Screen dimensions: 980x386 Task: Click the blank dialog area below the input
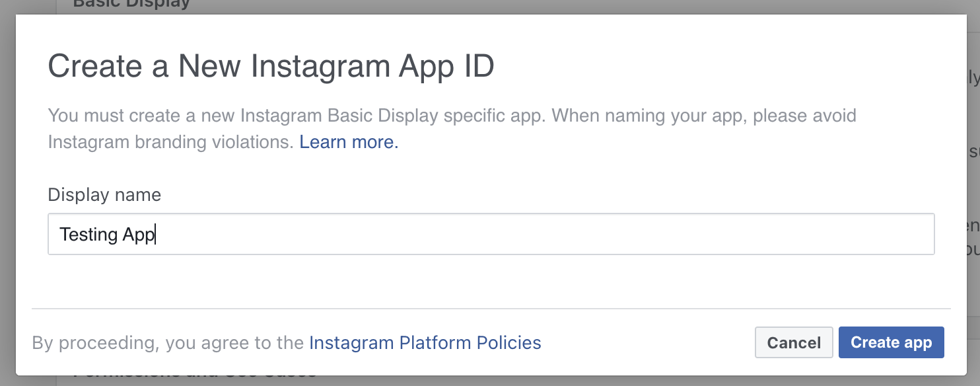(491, 281)
